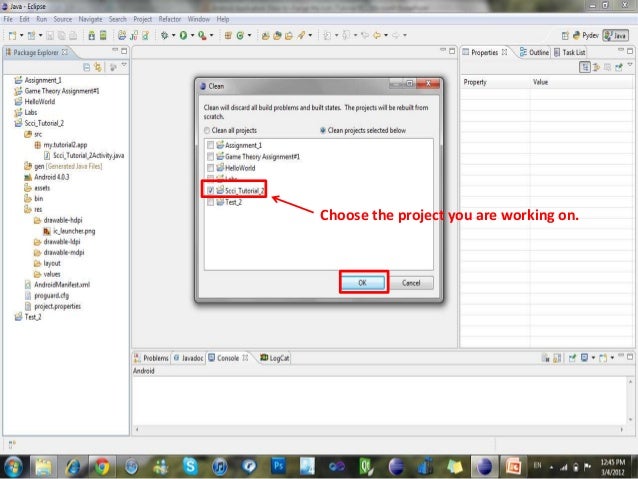Check the Assignment_1 project checkbox
The width and height of the screenshot is (638, 479).
coord(210,145)
